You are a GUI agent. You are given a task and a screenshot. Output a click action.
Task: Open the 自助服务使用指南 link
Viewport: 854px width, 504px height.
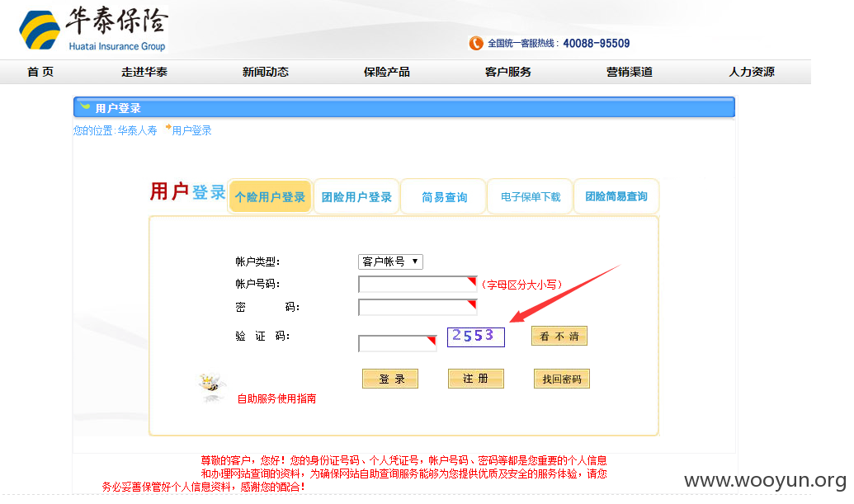276,398
